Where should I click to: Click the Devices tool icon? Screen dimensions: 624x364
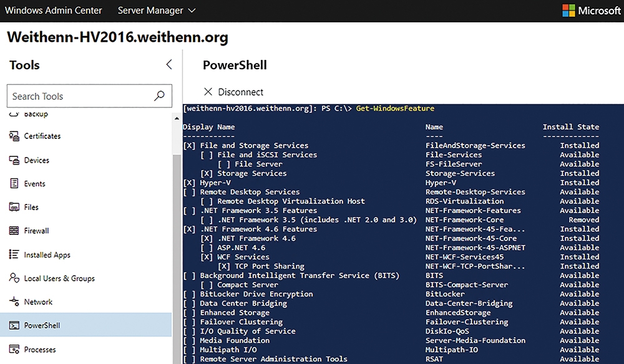pos(14,160)
